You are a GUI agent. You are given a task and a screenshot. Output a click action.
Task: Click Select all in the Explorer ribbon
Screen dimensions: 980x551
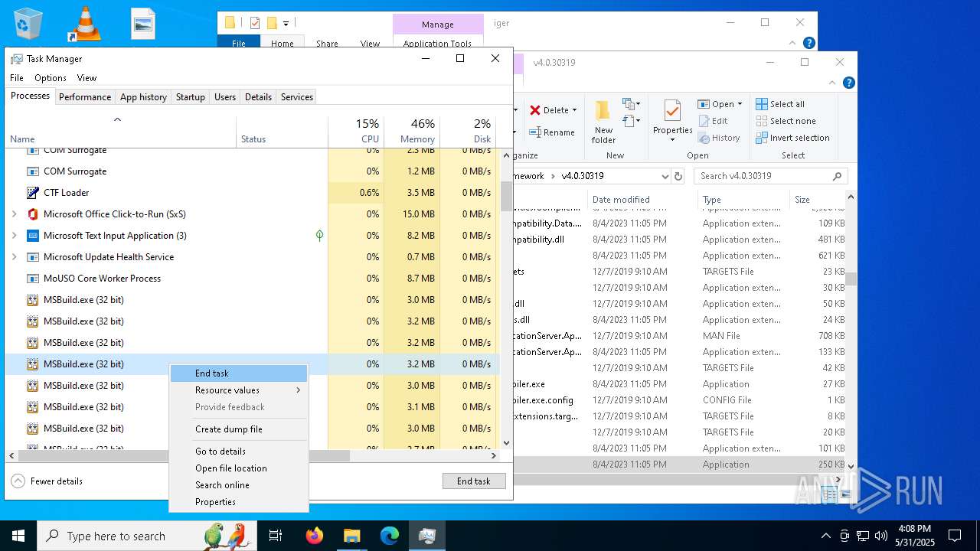(x=780, y=104)
